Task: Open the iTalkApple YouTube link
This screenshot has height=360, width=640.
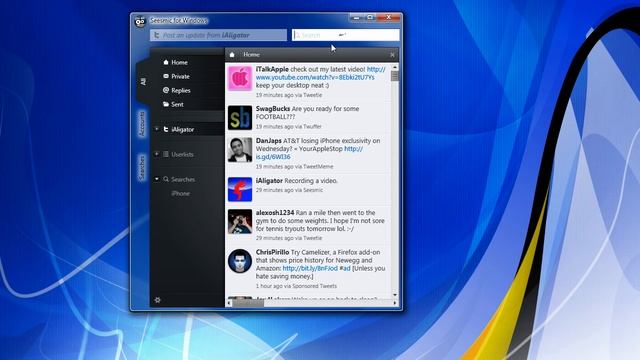Action: pos(320,73)
